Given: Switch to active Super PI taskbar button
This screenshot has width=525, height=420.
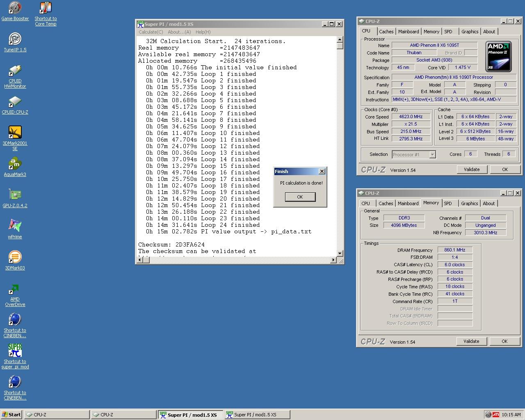Looking at the screenshot, I should [x=191, y=415].
